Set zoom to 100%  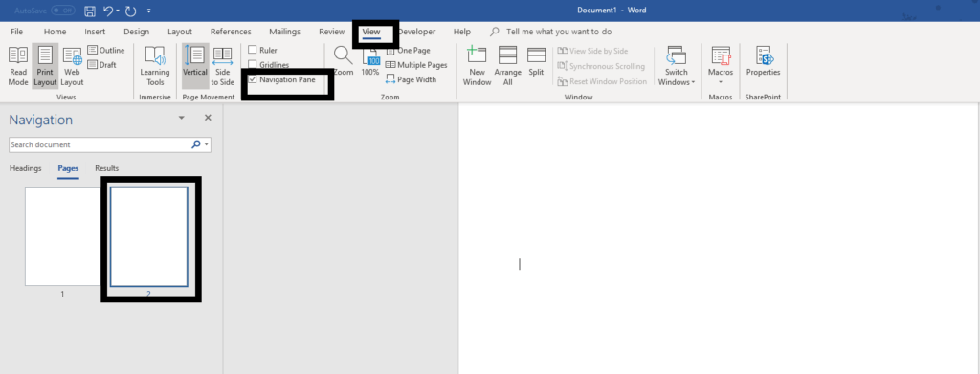tap(370, 61)
